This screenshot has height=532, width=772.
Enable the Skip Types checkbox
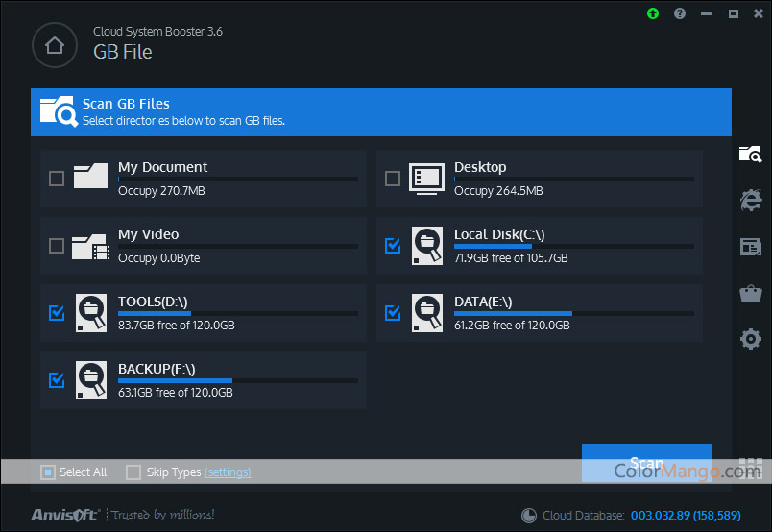tap(134, 472)
